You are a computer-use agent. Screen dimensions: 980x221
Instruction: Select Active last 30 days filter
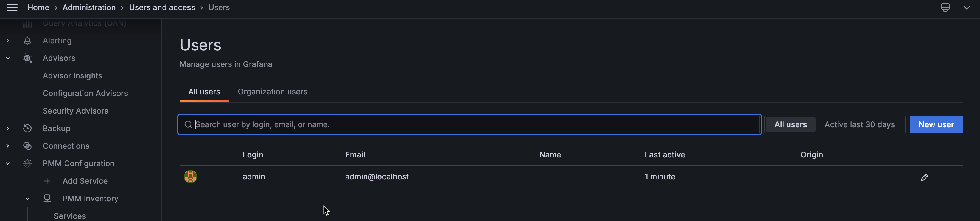click(859, 124)
